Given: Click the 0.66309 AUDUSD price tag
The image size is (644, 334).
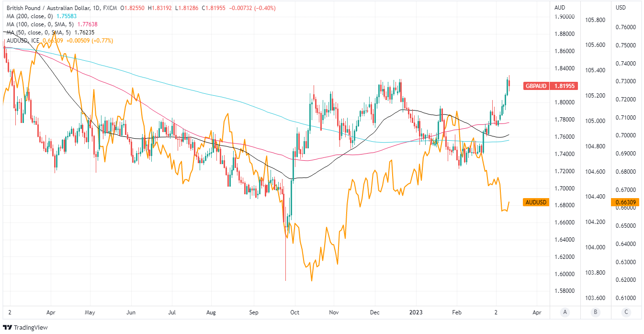Looking at the screenshot, I should (x=626, y=202).
